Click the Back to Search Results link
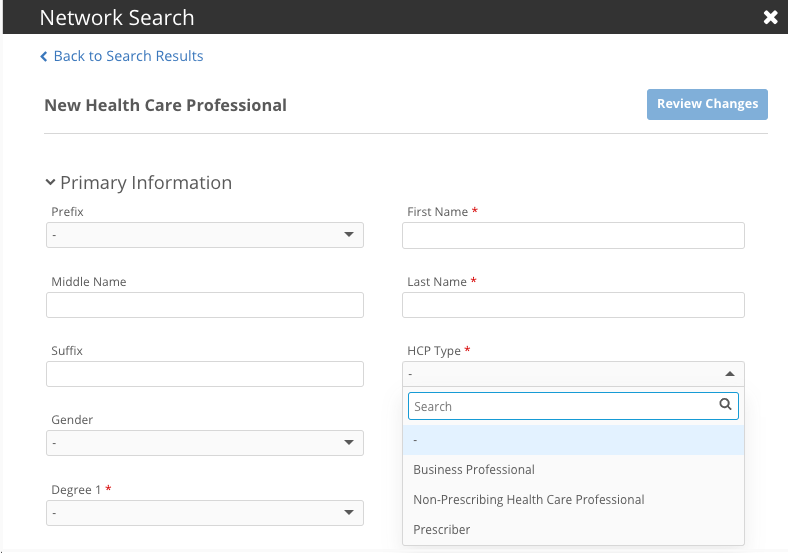The width and height of the screenshot is (788, 553). pos(128,56)
